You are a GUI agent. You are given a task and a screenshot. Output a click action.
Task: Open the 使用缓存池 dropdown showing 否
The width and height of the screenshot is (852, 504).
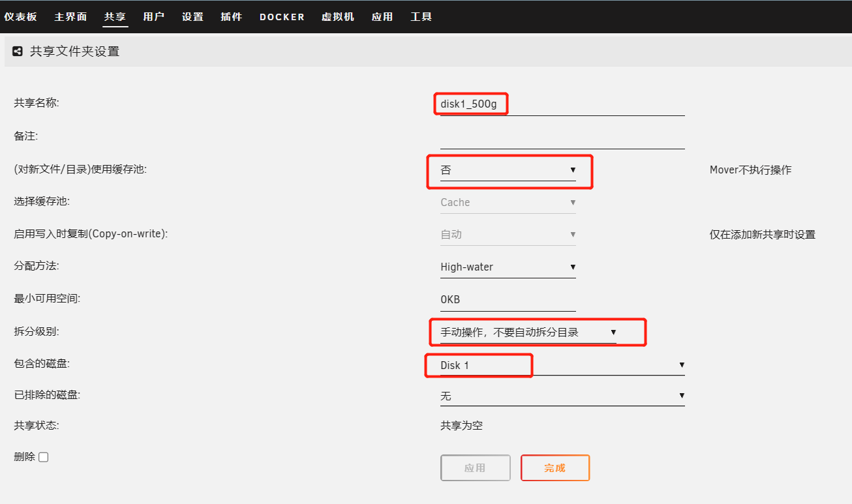click(x=508, y=170)
